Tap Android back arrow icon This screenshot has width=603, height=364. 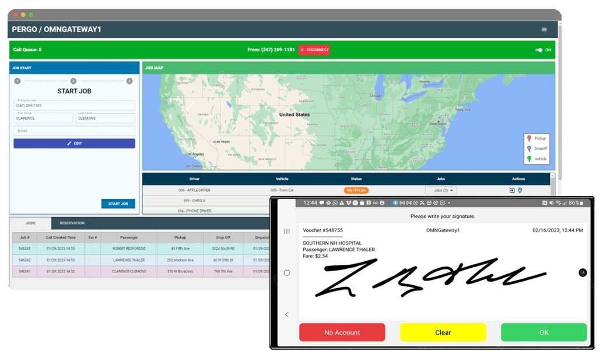coord(287,314)
